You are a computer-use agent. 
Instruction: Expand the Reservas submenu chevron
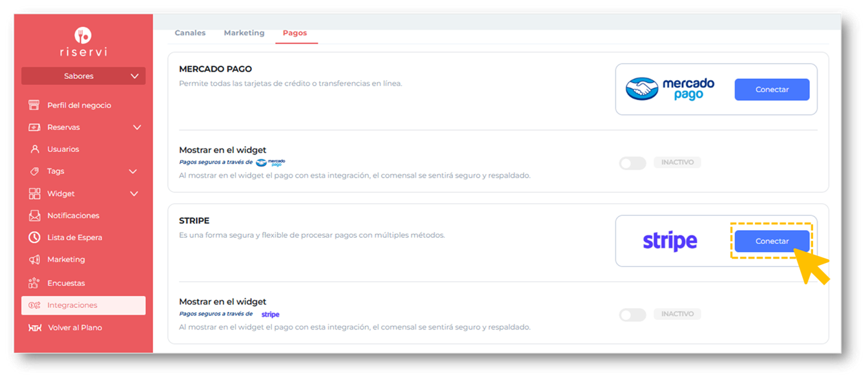point(137,127)
